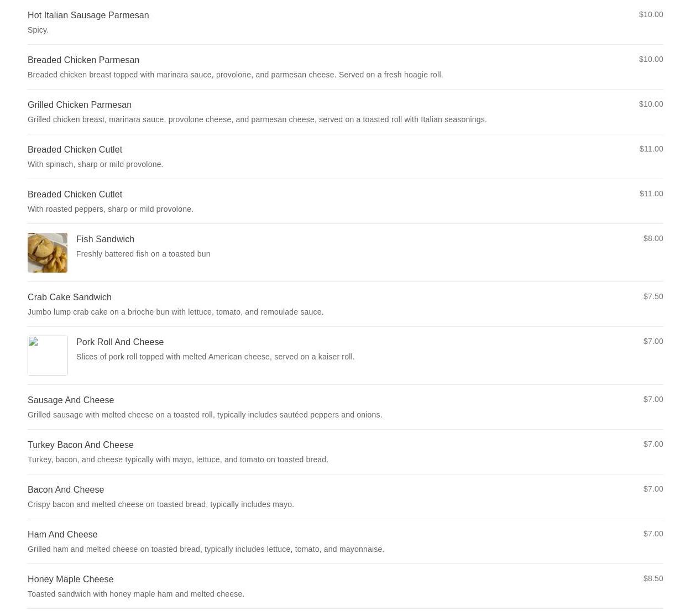680x616 pixels.
Task: Select Ham And Cheese item
Action: [x=346, y=541]
